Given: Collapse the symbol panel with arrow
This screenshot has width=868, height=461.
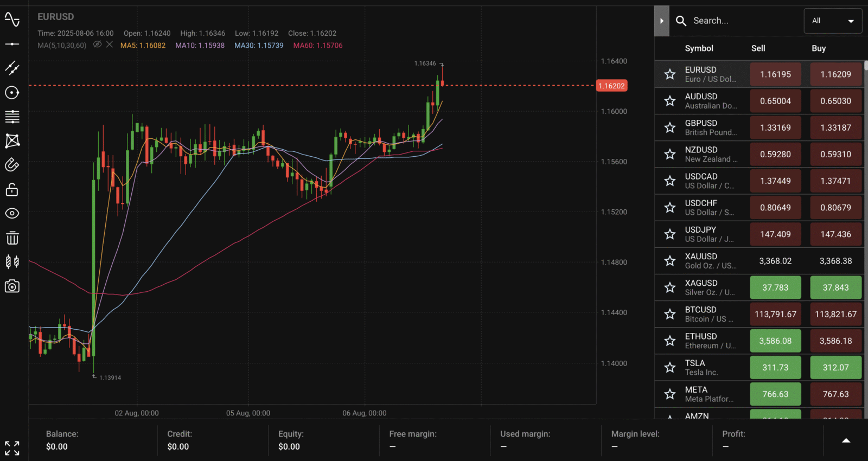Looking at the screenshot, I should (x=661, y=21).
